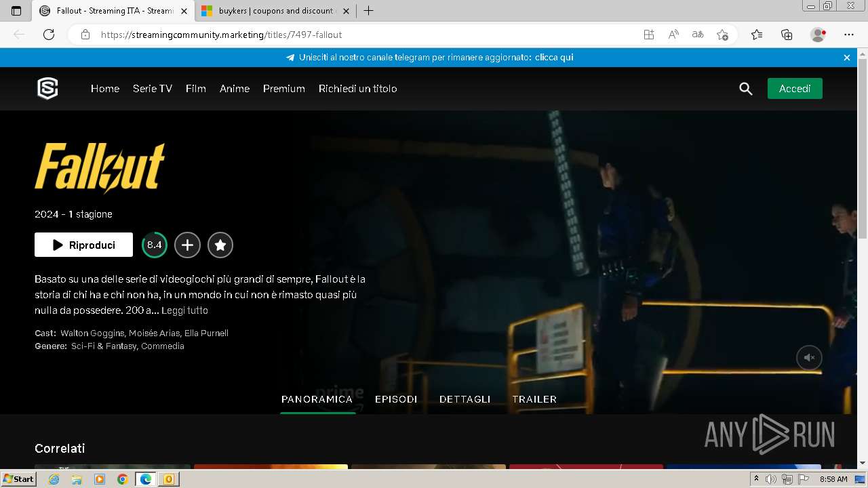Image resolution: width=868 pixels, height=488 pixels.
Task: Follow the 'clicca qui' Telegram link
Action: 554,58
